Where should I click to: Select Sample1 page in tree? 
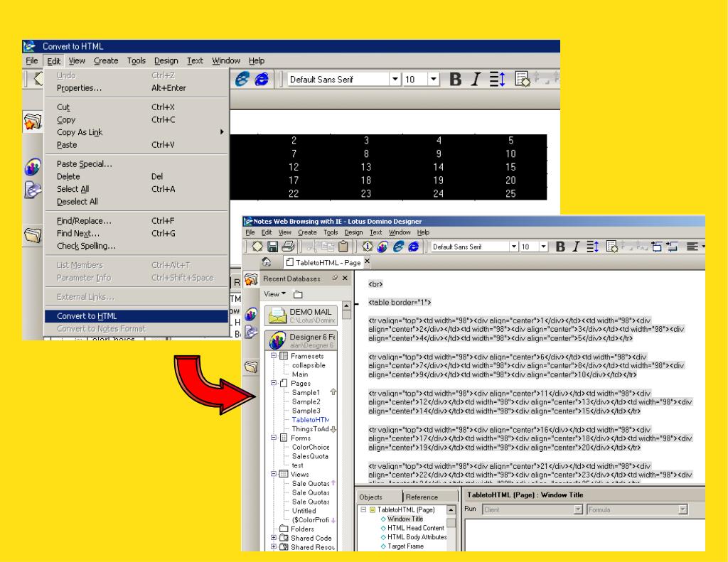[x=306, y=393]
